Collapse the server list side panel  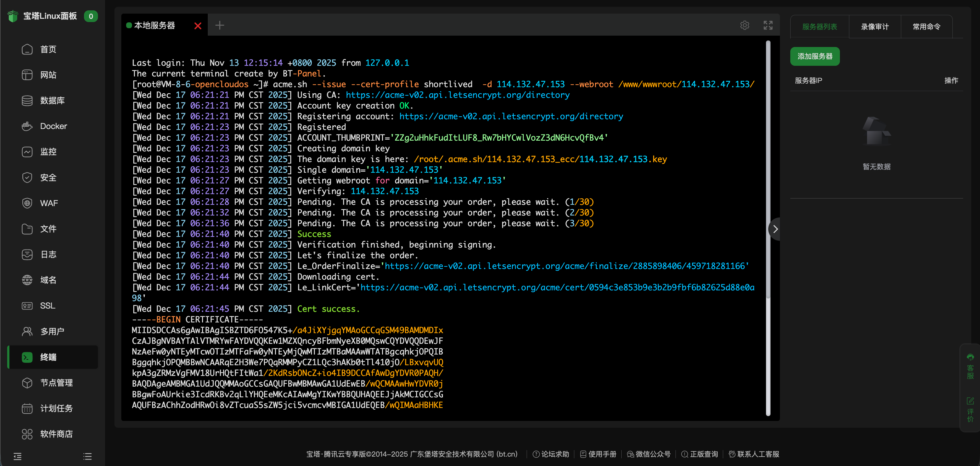point(775,229)
